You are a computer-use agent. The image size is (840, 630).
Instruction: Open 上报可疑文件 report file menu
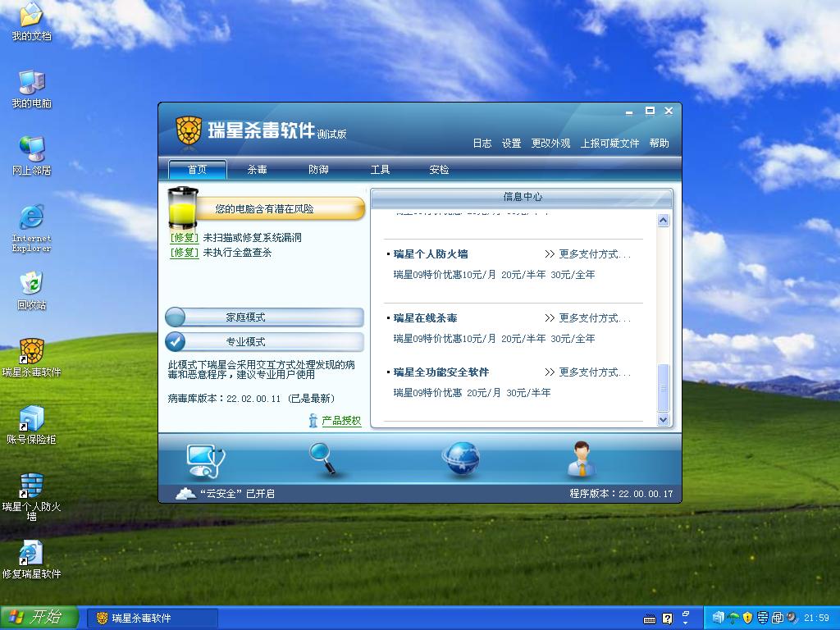point(609,143)
